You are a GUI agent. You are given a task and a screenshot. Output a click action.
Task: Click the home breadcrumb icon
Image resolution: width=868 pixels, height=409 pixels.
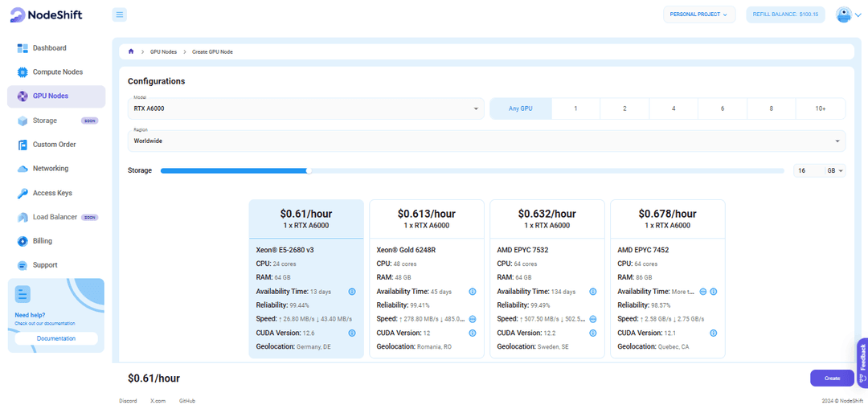pyautogui.click(x=131, y=51)
